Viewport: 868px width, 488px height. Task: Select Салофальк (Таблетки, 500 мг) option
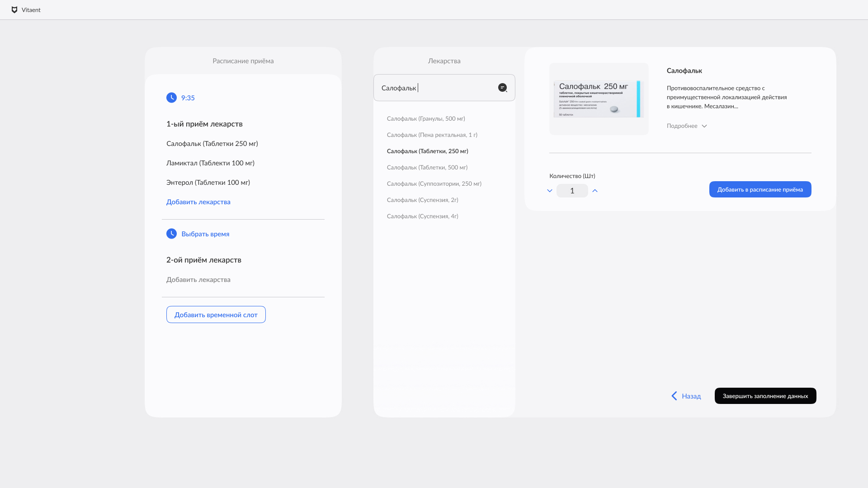point(427,167)
